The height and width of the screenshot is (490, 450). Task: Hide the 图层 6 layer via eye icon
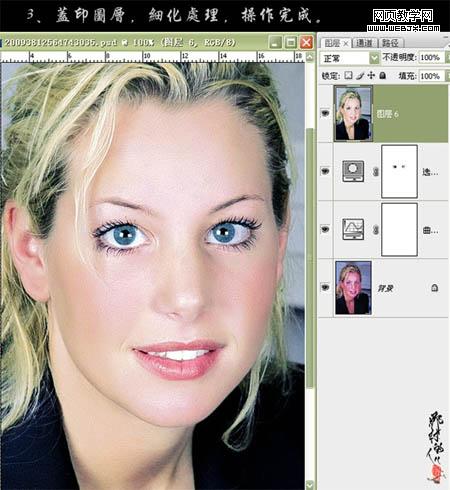coord(325,114)
